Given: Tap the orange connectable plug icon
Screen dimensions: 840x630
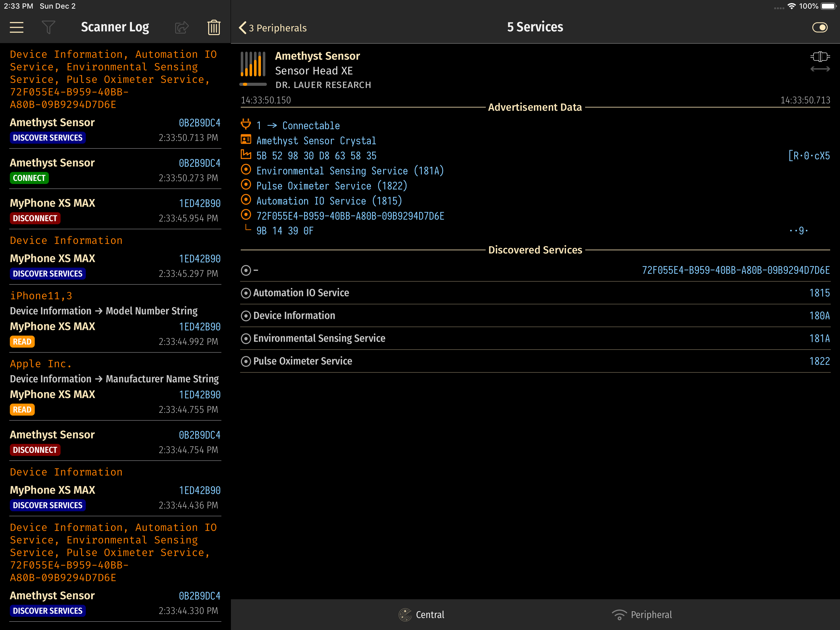Looking at the screenshot, I should (x=246, y=124).
